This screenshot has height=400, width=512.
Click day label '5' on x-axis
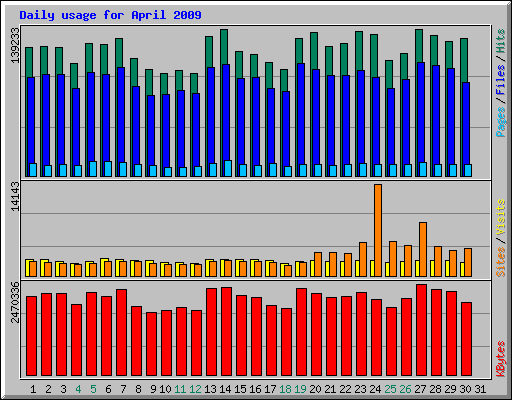(x=93, y=389)
